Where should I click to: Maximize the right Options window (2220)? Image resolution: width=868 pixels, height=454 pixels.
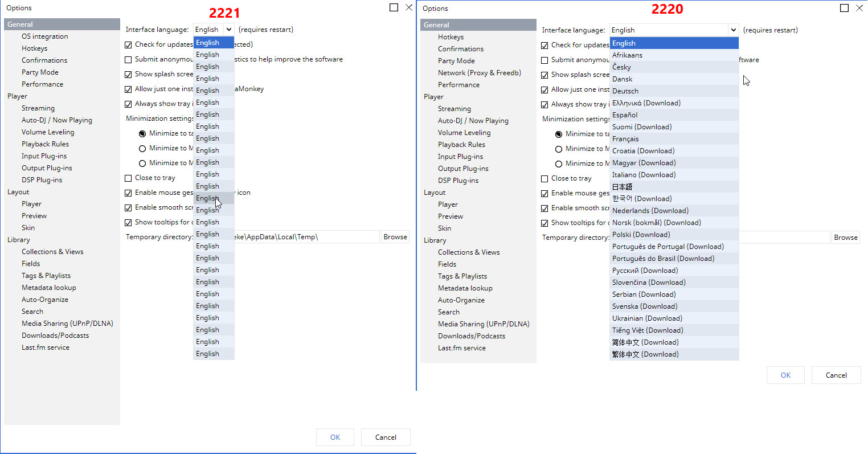coord(844,8)
